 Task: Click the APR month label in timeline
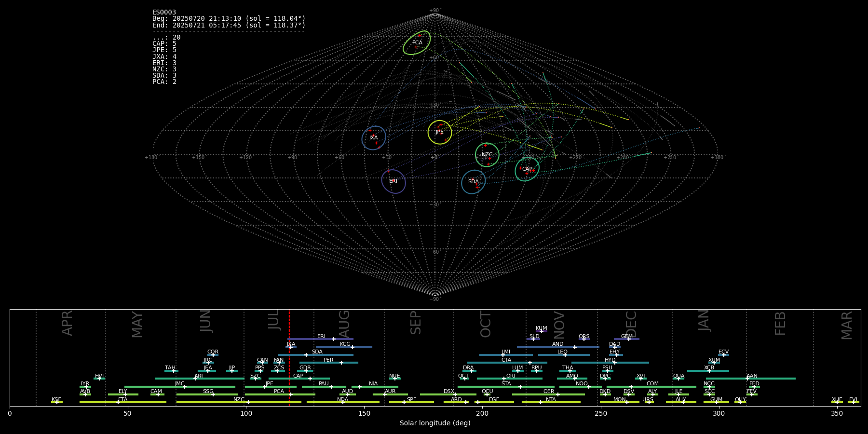(x=67, y=323)
